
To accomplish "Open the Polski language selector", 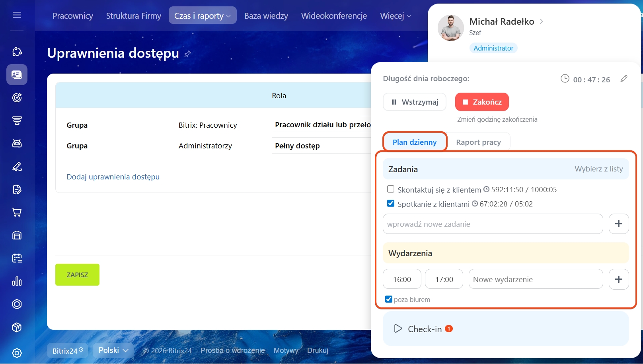I will pos(113,350).
